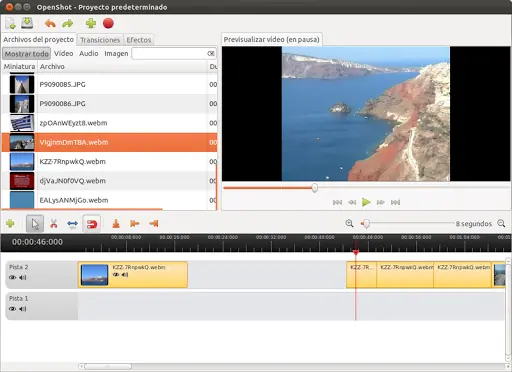
Task: Zoom out with the right magnifier icon
Action: coord(501,223)
